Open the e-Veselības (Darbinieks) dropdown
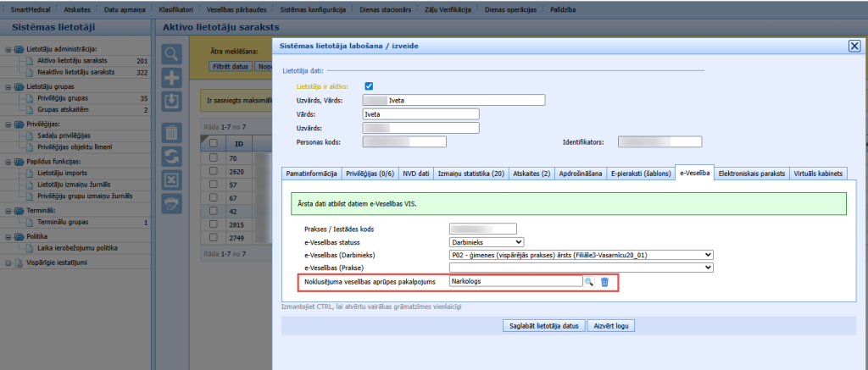 pos(581,255)
